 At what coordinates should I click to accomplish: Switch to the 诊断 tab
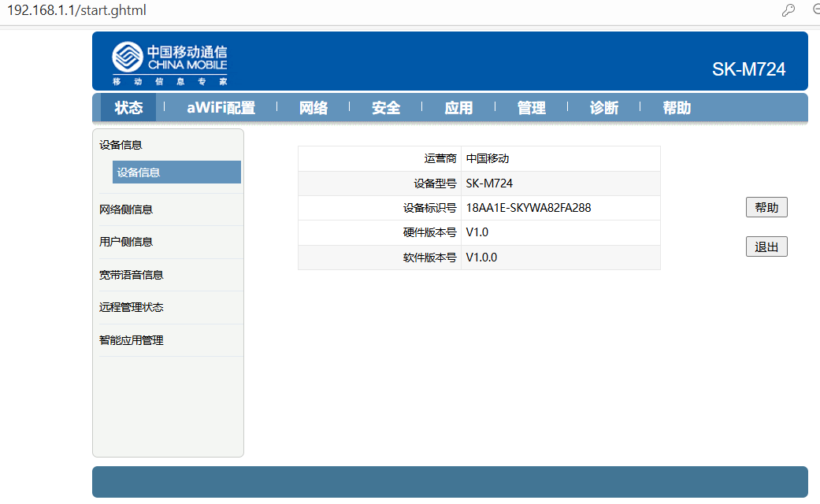(604, 108)
